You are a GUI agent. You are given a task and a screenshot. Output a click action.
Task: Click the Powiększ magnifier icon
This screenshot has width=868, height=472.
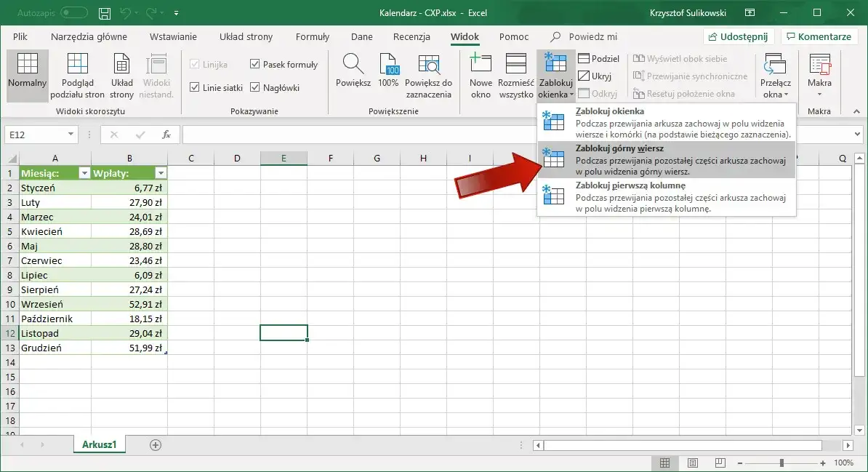pos(353,65)
